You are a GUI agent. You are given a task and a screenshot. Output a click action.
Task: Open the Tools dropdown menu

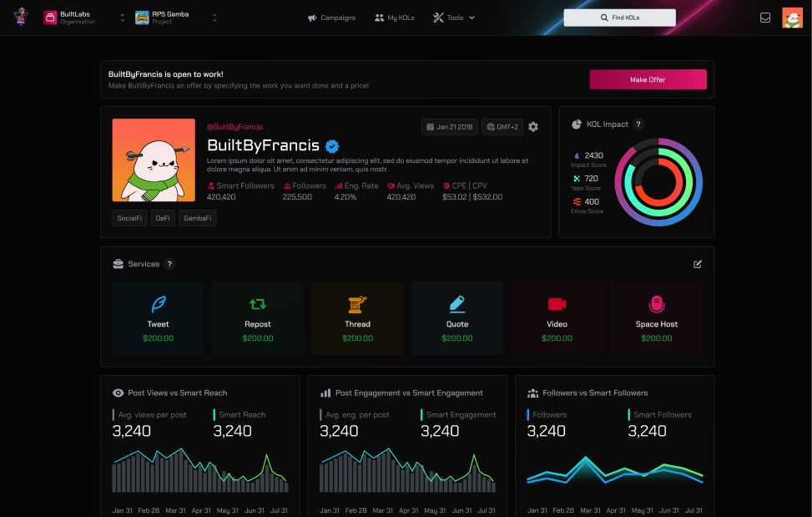coord(454,18)
